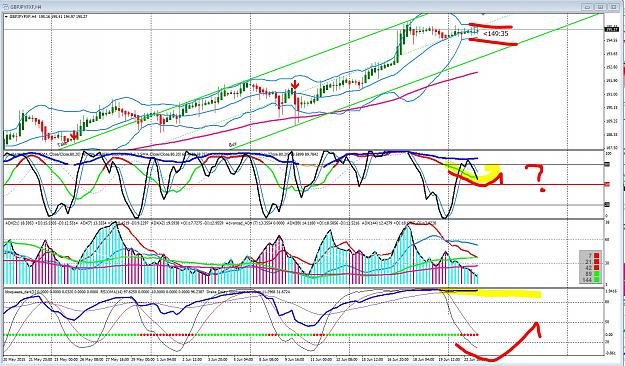Click the red swatch for ADX period 21
The height and width of the screenshot is (366, 625).
[x=597, y=262]
